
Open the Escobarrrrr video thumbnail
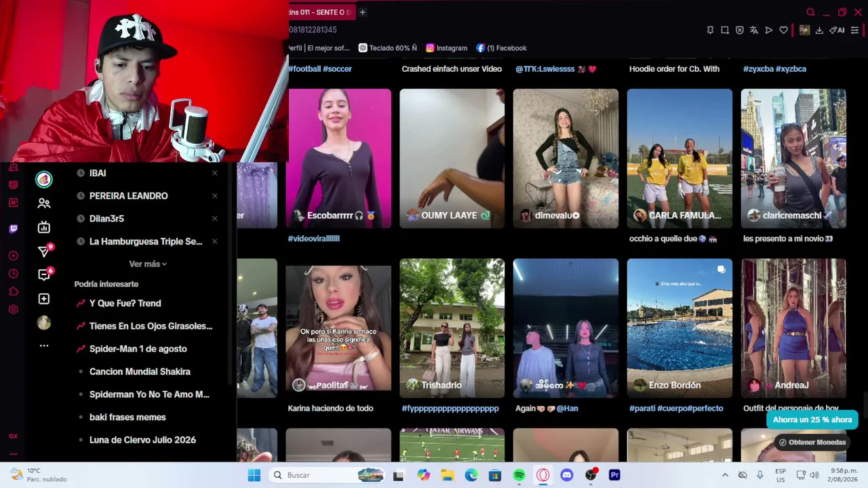pos(340,158)
